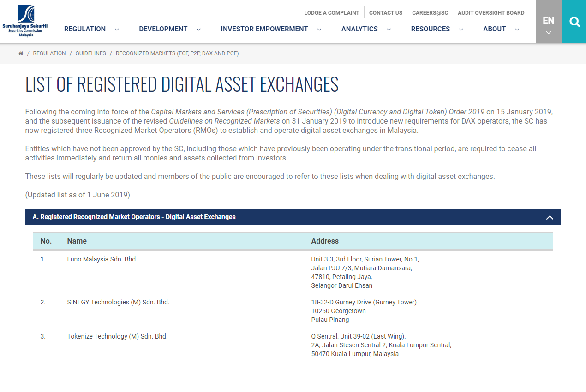The height and width of the screenshot is (392, 586).
Task: Click '50470 Kuala Lumpur, Malaysia' text
Action: (355, 354)
